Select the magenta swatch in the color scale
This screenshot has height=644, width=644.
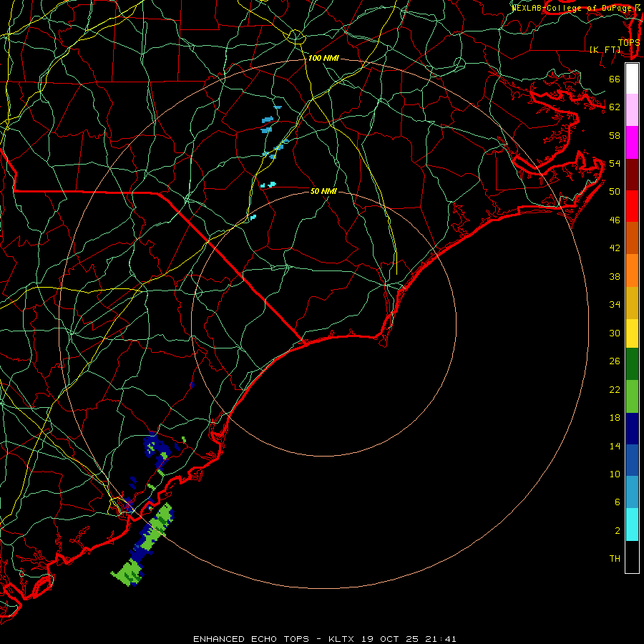[x=632, y=142]
